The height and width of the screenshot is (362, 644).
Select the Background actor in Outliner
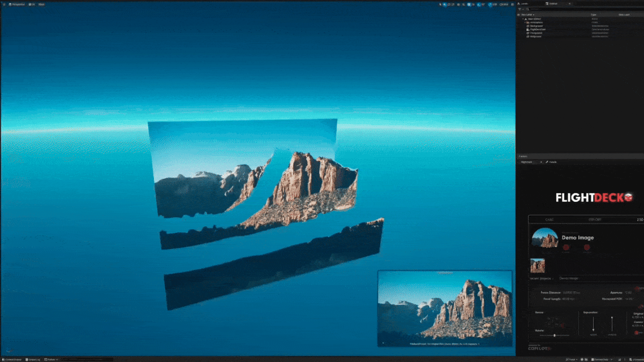tap(535, 26)
